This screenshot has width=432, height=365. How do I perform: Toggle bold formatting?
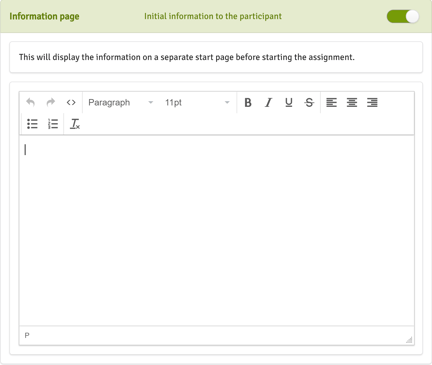[x=248, y=102]
